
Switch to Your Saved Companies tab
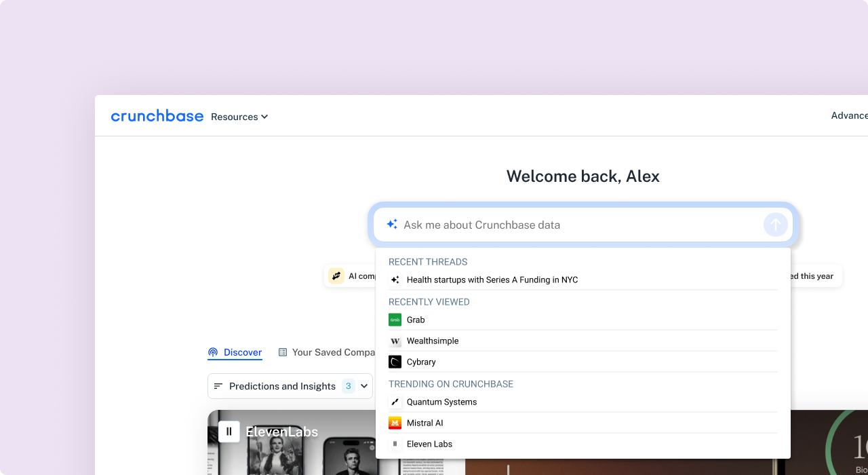tap(327, 352)
